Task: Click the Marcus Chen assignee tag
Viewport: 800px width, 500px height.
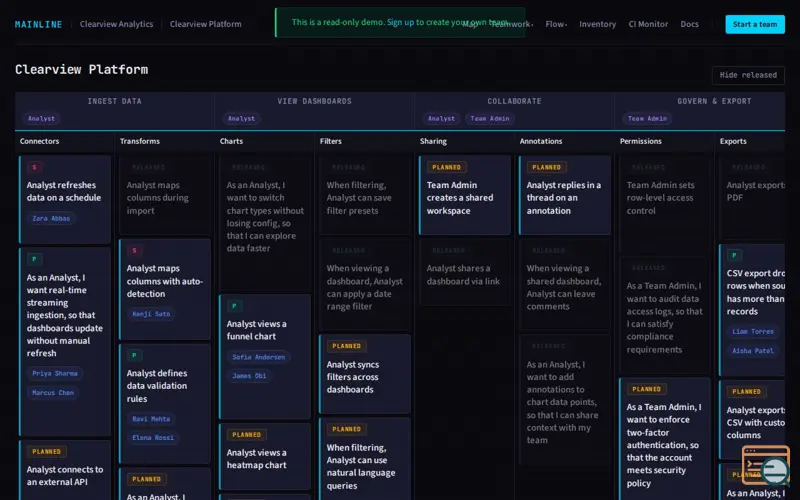Action: click(x=53, y=392)
